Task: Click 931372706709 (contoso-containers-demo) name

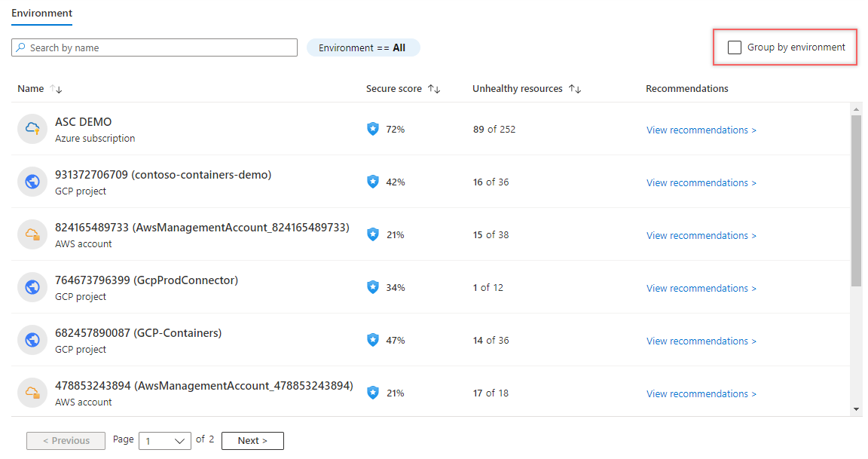Action: [164, 175]
